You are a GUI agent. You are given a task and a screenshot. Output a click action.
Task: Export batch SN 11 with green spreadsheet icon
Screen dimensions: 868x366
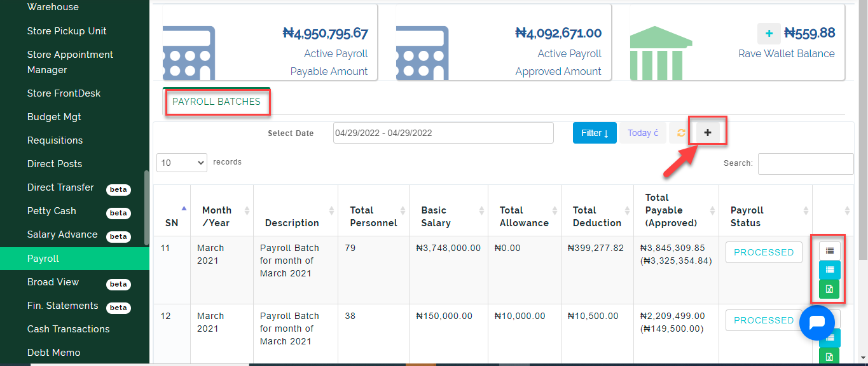pos(829,289)
